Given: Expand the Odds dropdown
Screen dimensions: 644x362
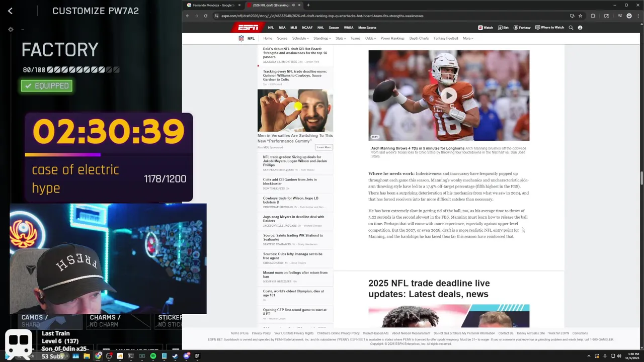Looking at the screenshot, I should pos(370,38).
